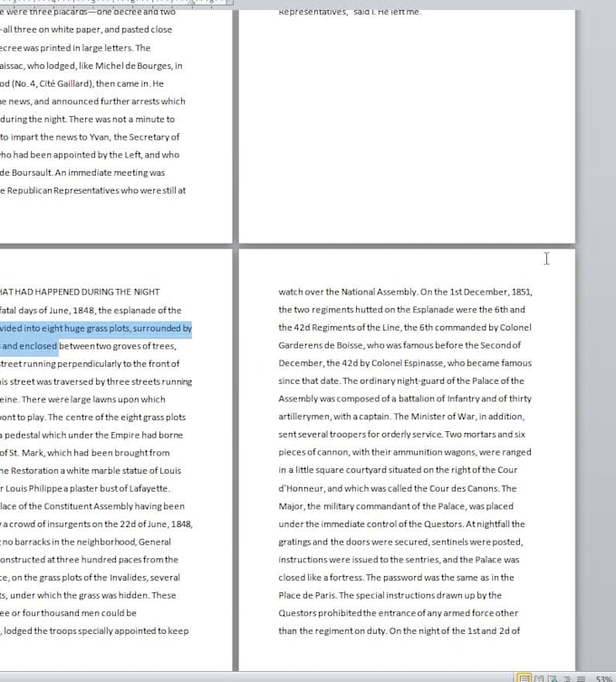Click in 'watch over the National Assembly' line
Image resolution: width=616 pixels, height=682 pixels.
coord(405,292)
